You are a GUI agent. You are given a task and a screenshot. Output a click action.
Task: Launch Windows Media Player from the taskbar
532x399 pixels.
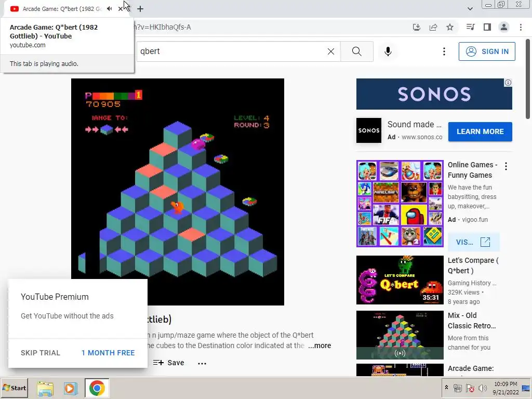click(x=70, y=388)
